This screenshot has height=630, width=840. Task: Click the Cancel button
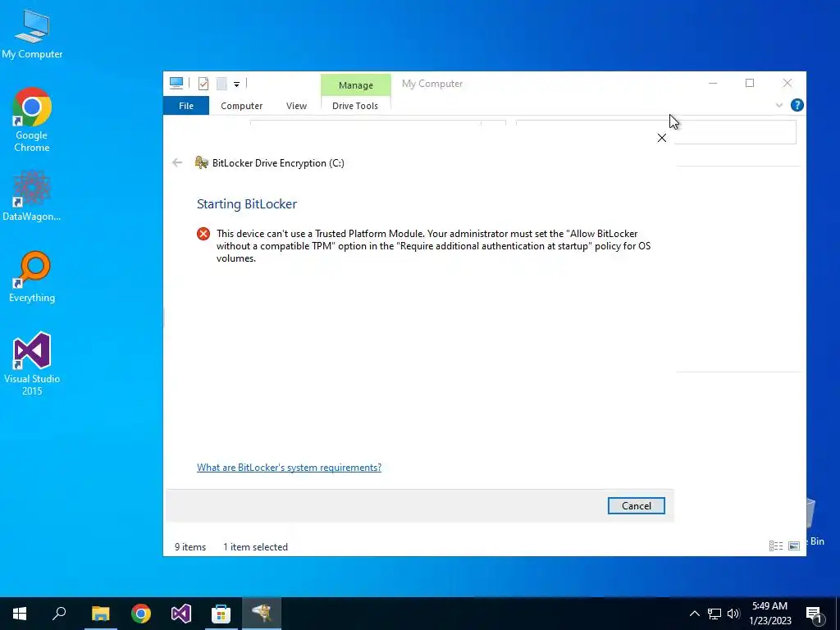[637, 505]
